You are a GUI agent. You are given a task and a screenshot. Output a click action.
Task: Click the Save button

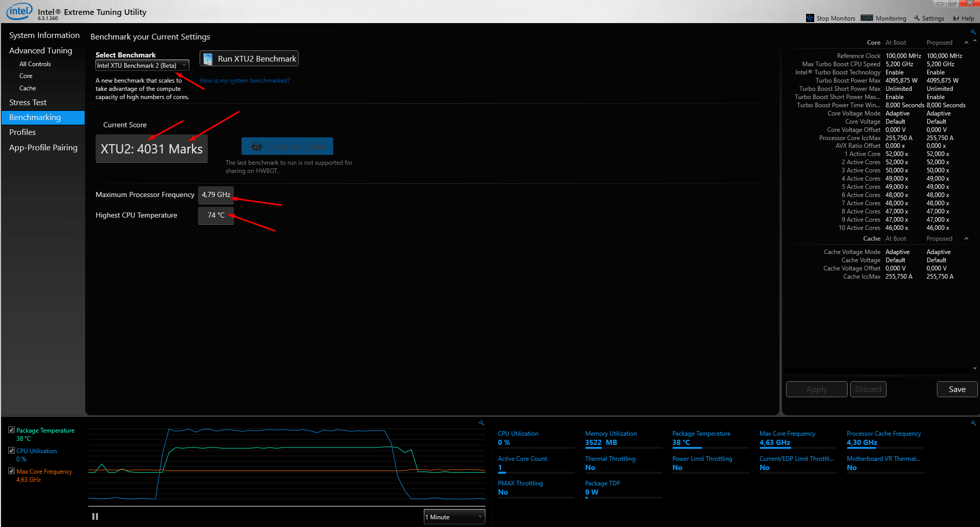tap(957, 389)
